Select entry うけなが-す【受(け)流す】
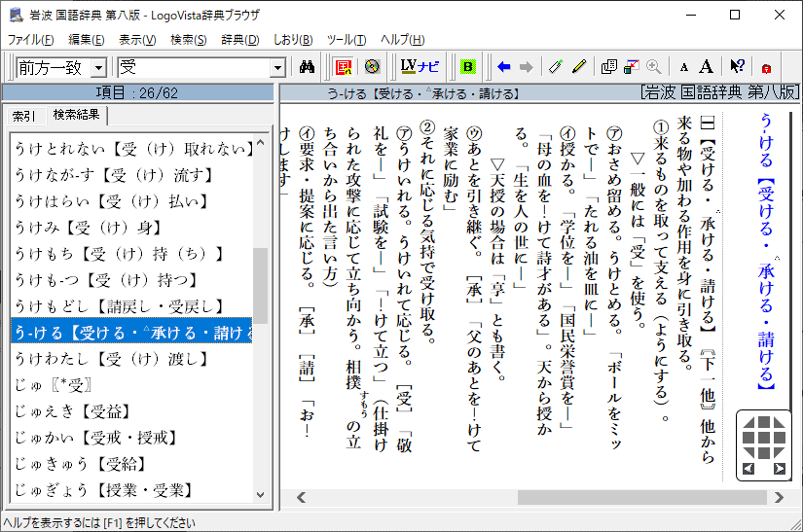Image resolution: width=803 pixels, height=532 pixels. 132,175
